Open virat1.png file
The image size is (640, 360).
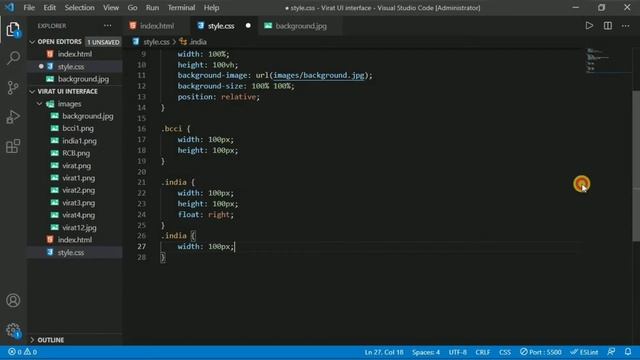pos(75,178)
